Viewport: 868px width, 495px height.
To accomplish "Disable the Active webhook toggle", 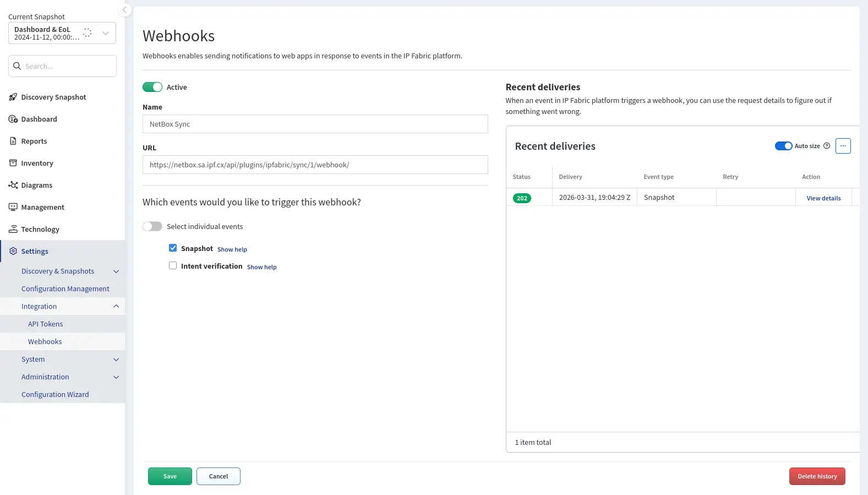I will (x=152, y=88).
